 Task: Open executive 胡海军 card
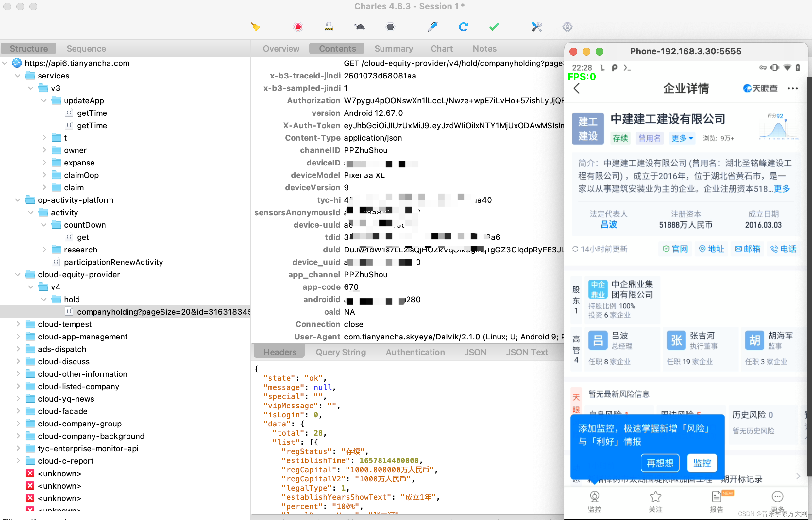[773, 349]
